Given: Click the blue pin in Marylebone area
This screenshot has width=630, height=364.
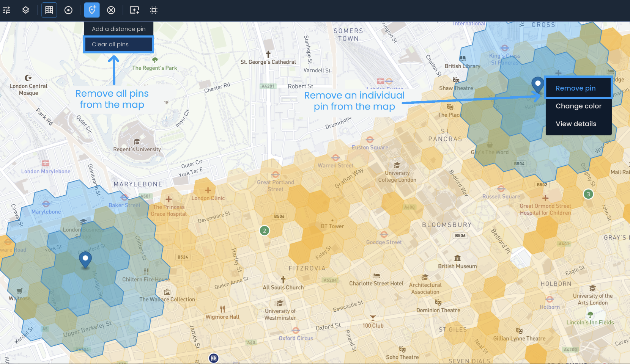Looking at the screenshot, I should [85, 261].
